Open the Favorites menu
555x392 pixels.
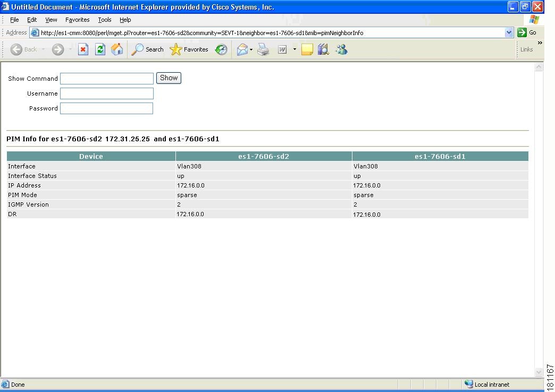77,20
